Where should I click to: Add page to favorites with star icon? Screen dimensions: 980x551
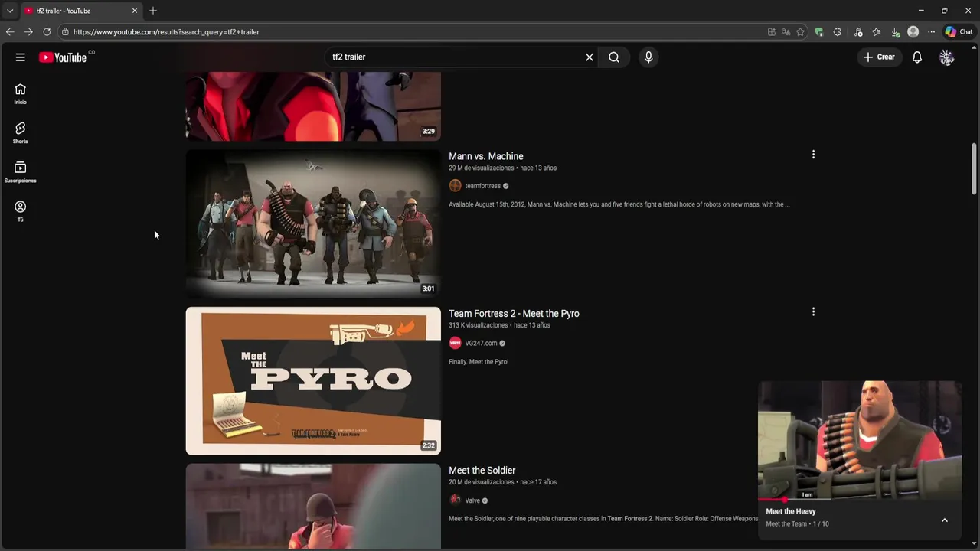pyautogui.click(x=800, y=32)
